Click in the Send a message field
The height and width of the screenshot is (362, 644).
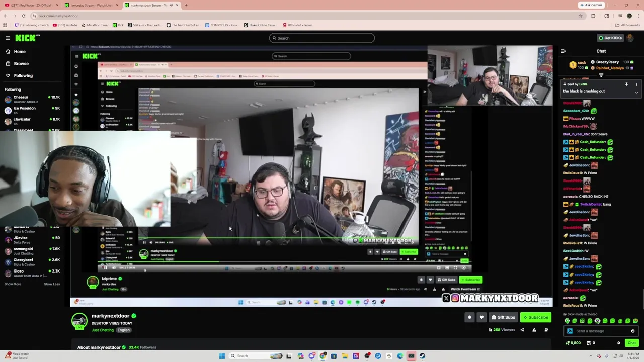(601, 331)
